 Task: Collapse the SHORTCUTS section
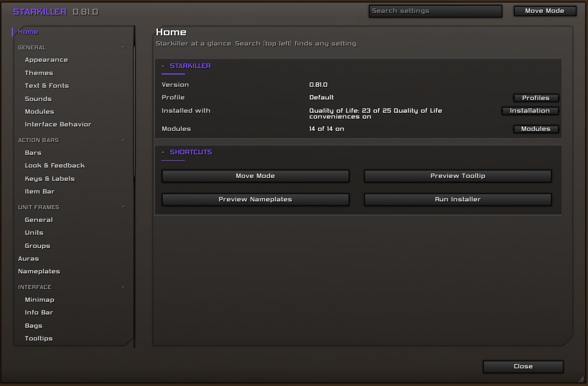pyautogui.click(x=163, y=152)
